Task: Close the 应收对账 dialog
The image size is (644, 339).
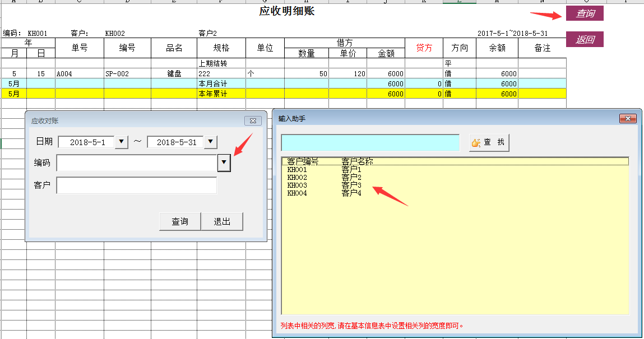Action: click(x=253, y=120)
